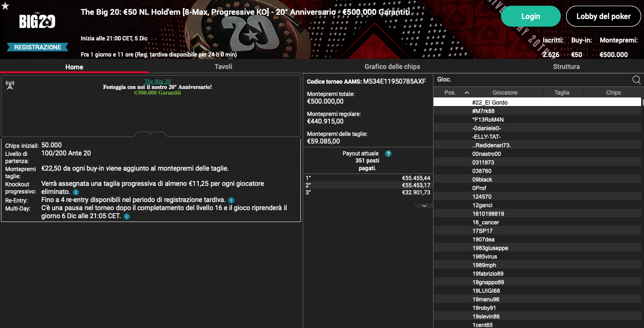This screenshot has width=644, height=328.
Task: Select player 1983giuseppe
Action: (537, 248)
